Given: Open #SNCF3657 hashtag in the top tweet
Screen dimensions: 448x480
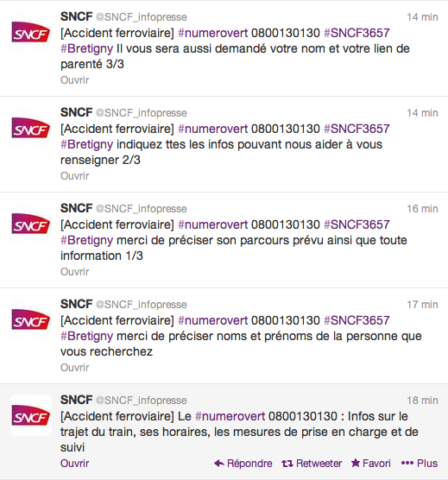Looking at the screenshot, I should [357, 33].
